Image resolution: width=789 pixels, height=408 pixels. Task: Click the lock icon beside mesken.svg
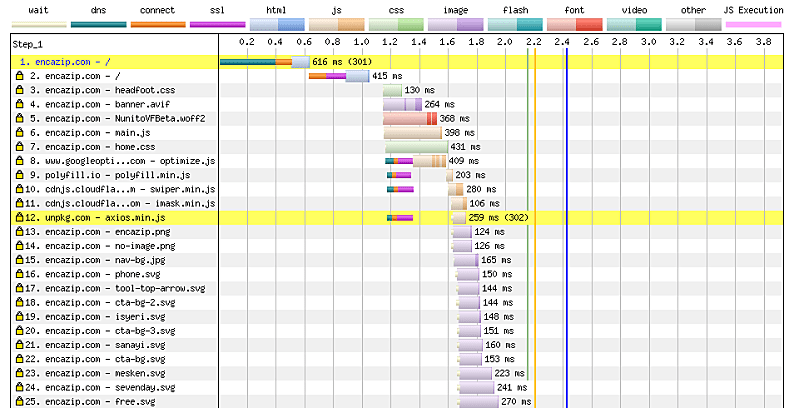[20, 373]
